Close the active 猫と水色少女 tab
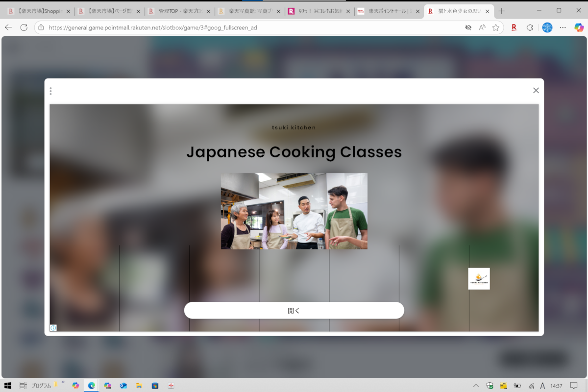588x392 pixels. (x=487, y=11)
